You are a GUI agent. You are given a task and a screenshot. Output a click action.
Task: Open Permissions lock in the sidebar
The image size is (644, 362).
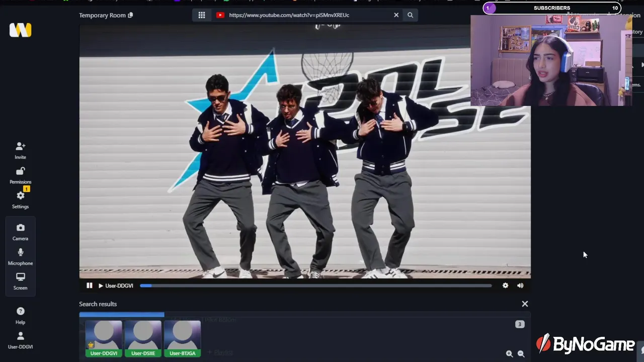20,175
